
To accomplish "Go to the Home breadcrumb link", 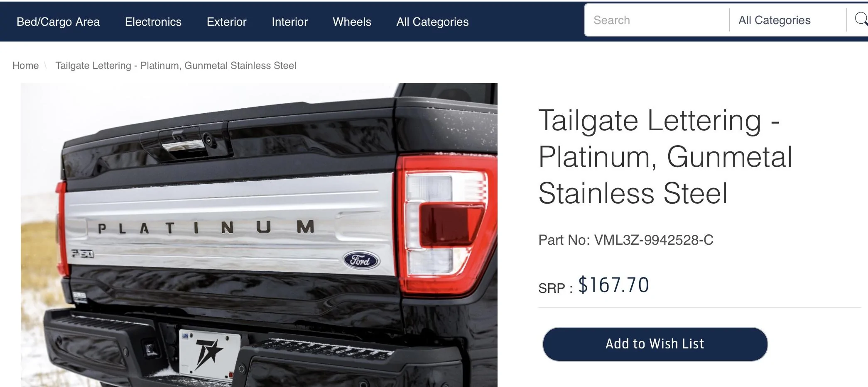I will point(25,66).
